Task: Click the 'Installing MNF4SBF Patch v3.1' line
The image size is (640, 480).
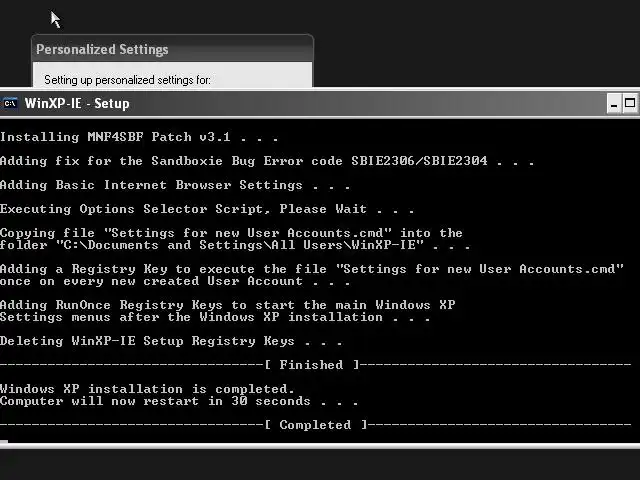Action: point(139,137)
